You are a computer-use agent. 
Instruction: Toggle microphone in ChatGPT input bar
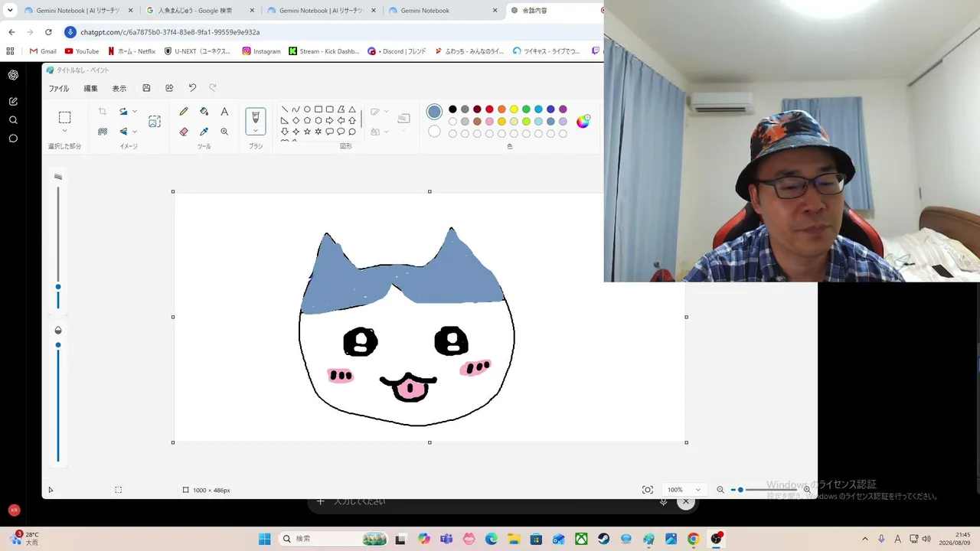664,502
